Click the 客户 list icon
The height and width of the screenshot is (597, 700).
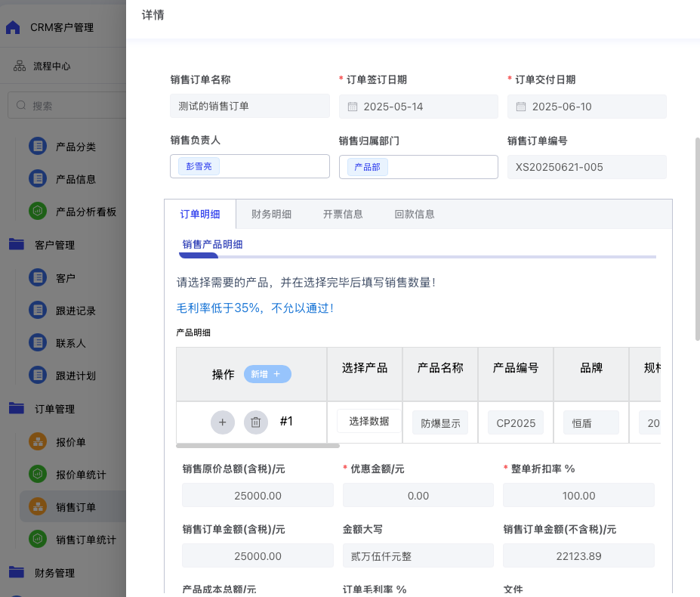(x=38, y=277)
